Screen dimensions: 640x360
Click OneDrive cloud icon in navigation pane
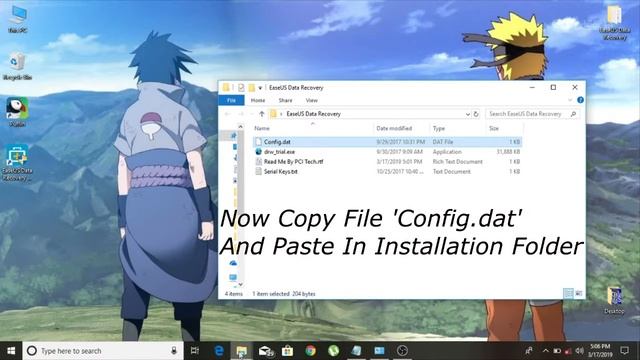coord(233,263)
